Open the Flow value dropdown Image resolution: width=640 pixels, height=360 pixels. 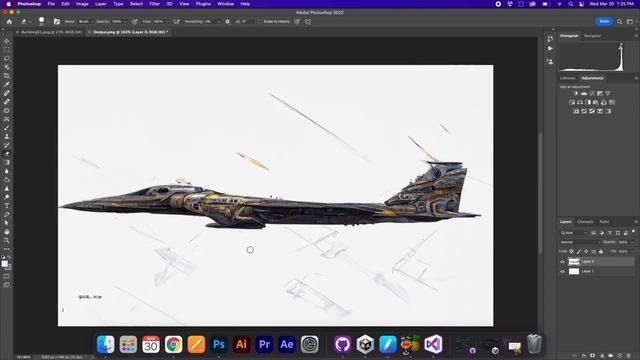click(x=167, y=22)
